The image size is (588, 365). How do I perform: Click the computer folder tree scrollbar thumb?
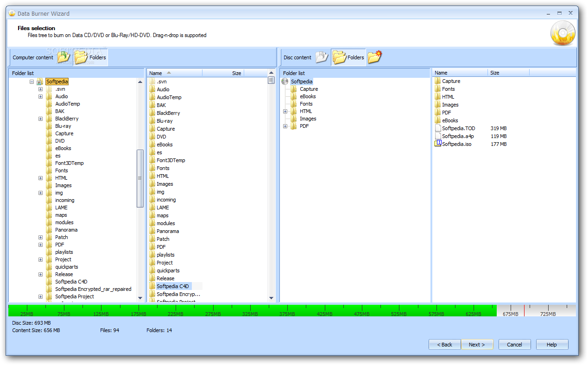coord(140,178)
